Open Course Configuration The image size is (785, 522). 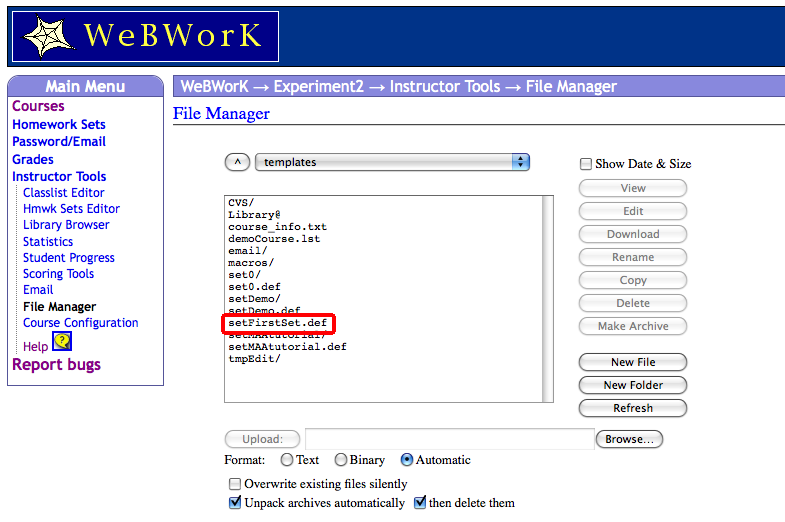(x=81, y=323)
